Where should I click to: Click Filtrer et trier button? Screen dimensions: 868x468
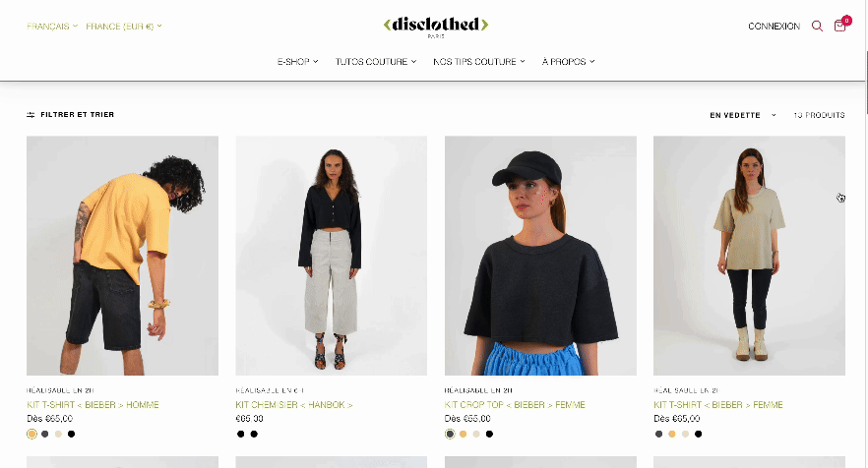[x=70, y=114]
